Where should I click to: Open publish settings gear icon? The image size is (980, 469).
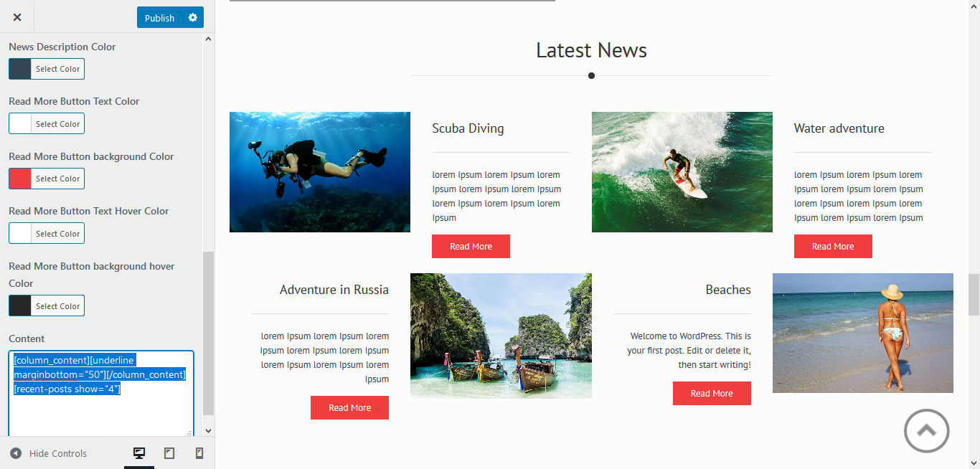click(x=193, y=17)
